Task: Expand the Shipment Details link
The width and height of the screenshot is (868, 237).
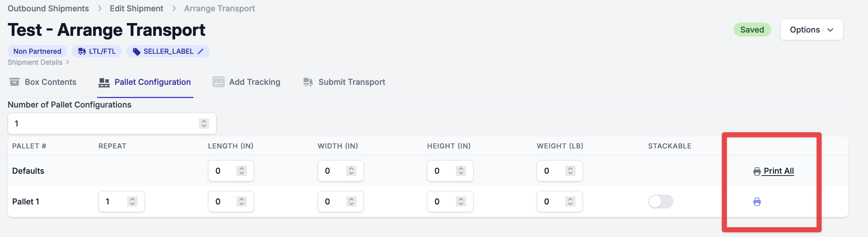Action: (38, 63)
